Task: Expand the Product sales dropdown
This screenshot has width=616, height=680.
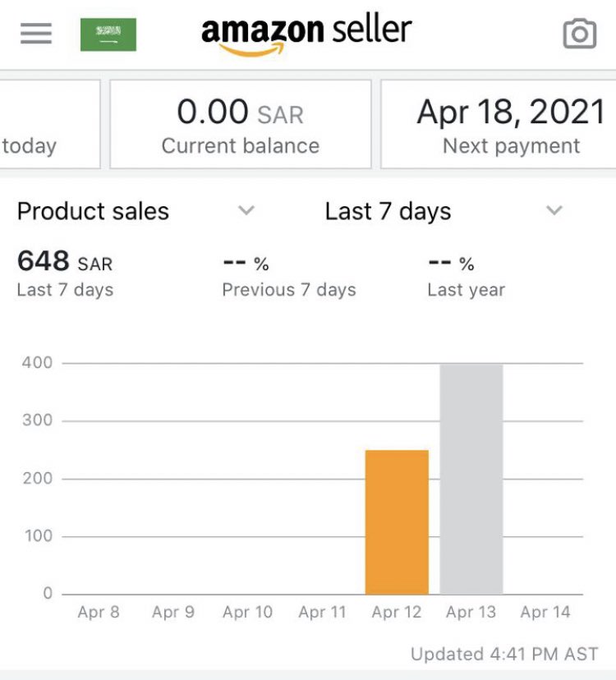Action: [x=246, y=211]
